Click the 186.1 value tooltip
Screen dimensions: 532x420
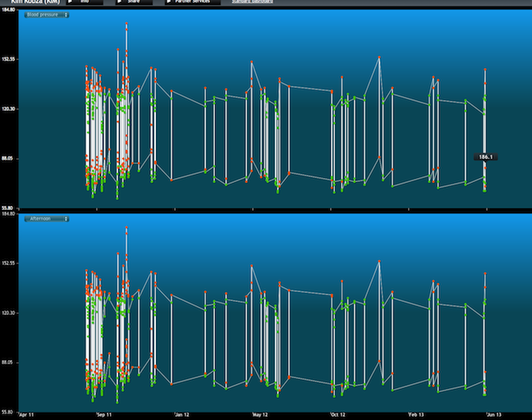[x=487, y=156]
